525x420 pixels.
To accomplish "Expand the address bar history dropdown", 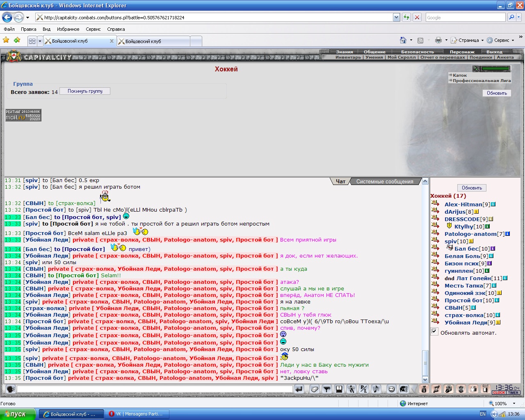I will [x=396, y=17].
